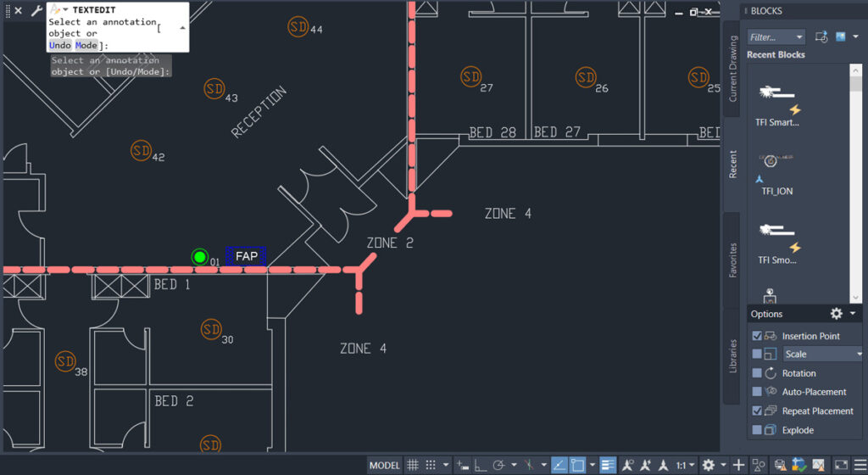Disable the Repeat Placement checkbox
The image size is (868, 475).
click(x=757, y=411)
